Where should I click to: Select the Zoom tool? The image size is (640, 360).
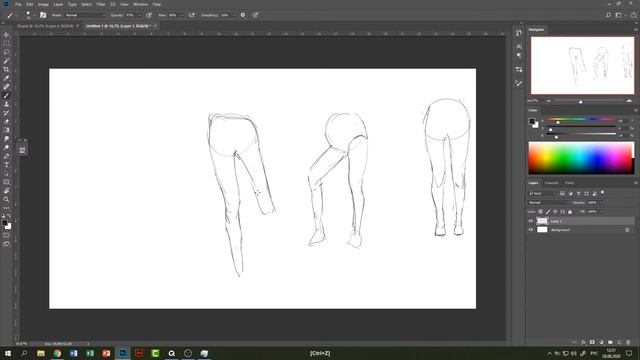pyautogui.click(x=6, y=200)
